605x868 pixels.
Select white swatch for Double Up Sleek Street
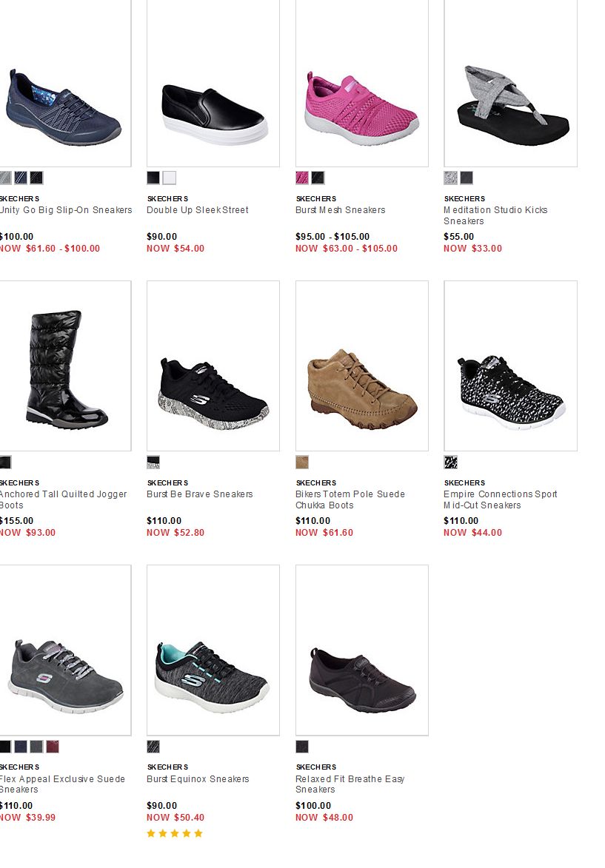[169, 178]
